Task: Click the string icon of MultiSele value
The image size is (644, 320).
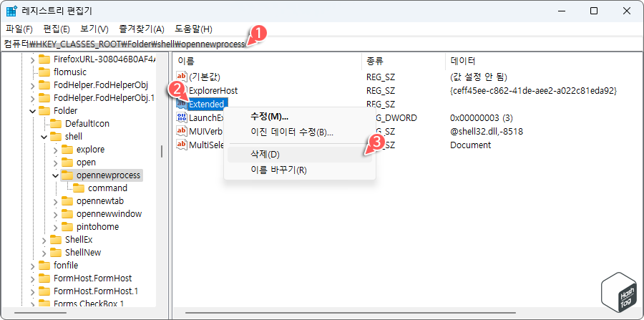Action: coord(182,145)
